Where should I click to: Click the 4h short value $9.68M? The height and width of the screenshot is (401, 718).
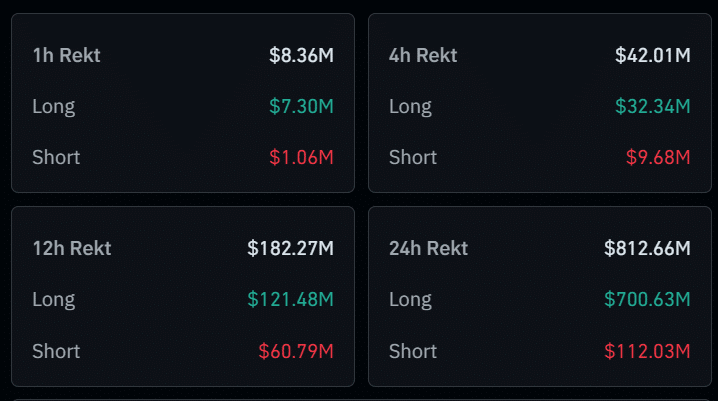coord(658,157)
